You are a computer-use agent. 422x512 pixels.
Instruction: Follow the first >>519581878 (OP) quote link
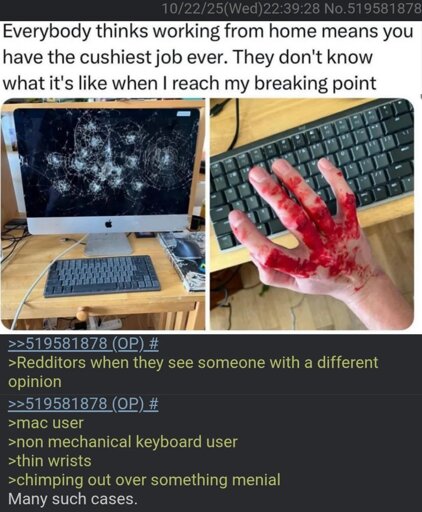[76, 344]
